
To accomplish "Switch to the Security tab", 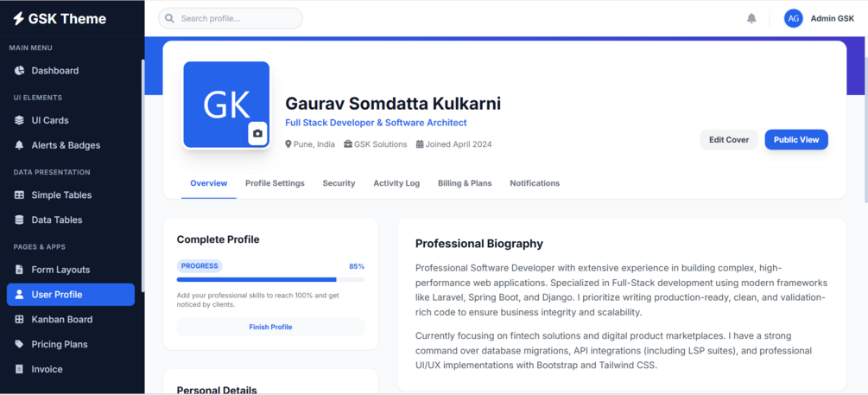I will click(339, 183).
